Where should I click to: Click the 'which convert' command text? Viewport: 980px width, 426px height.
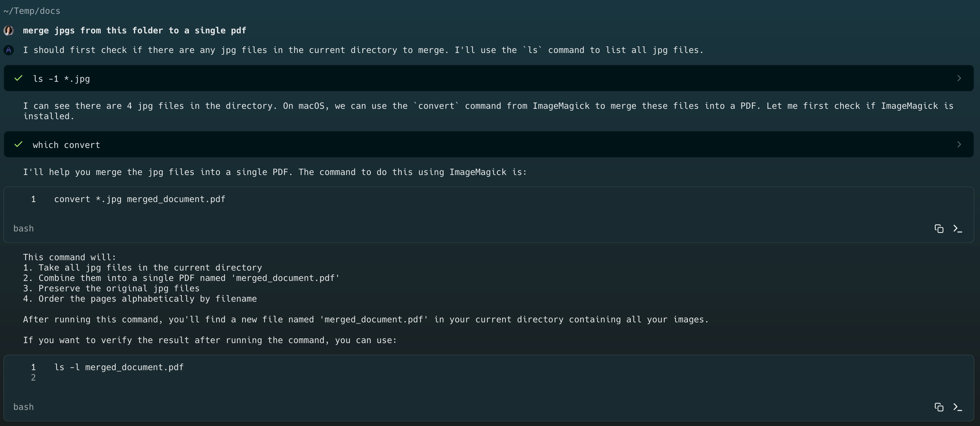pos(67,145)
